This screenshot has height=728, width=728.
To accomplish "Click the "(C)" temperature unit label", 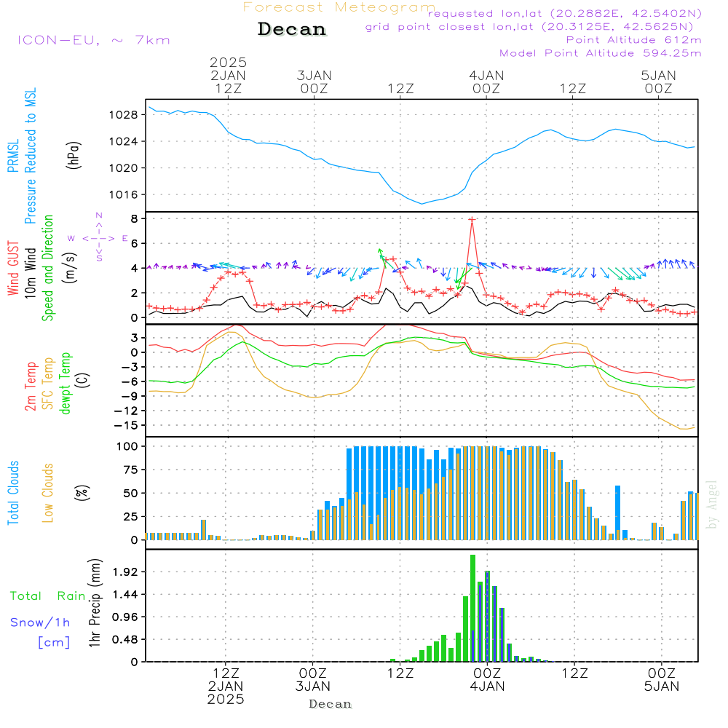I will tap(83, 381).
